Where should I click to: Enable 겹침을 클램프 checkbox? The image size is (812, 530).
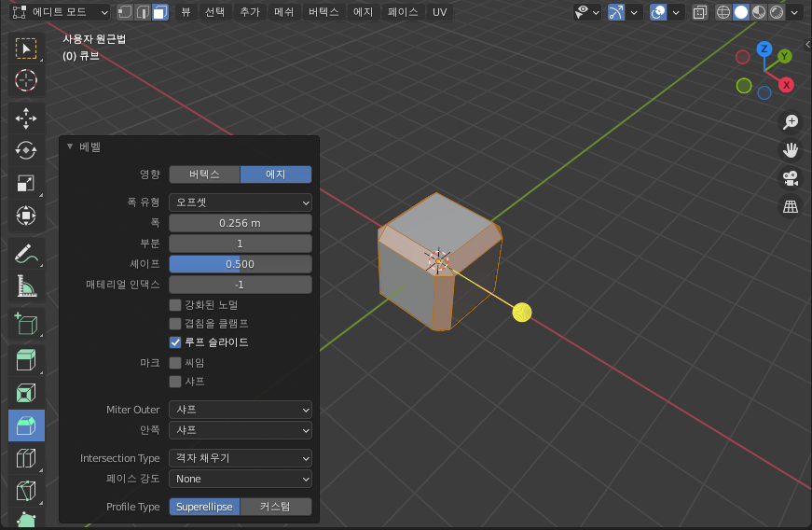175,324
